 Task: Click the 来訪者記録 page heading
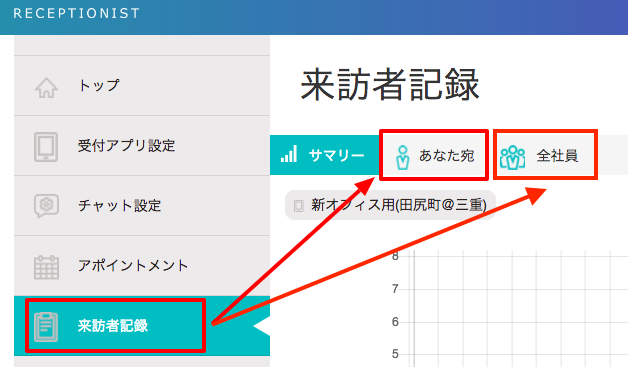[x=390, y=85]
